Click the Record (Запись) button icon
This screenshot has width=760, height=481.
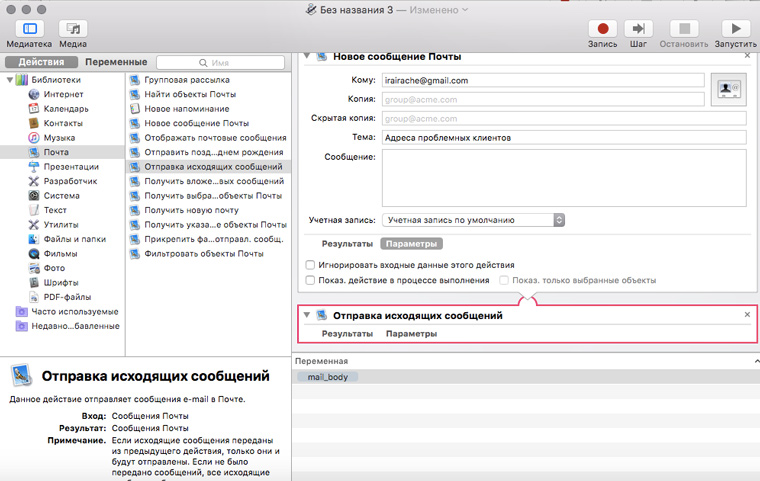603,29
